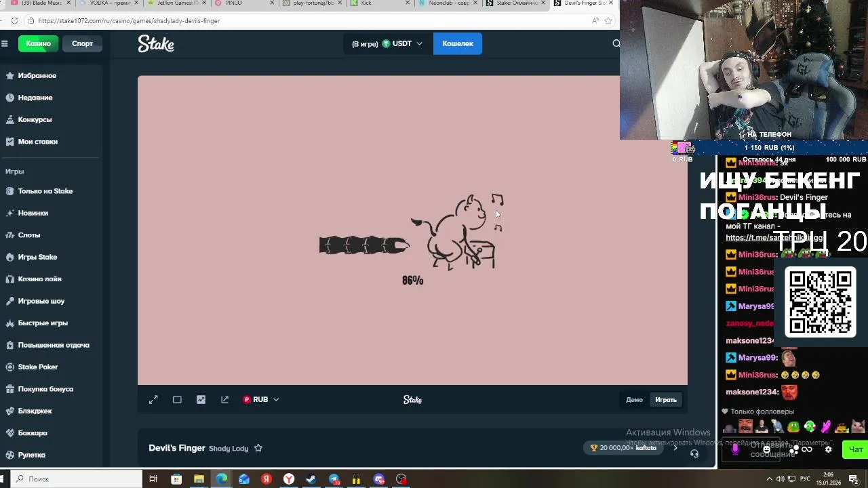The height and width of the screenshot is (488, 868).
Task: Open chat settings gear
Action: coord(828,449)
